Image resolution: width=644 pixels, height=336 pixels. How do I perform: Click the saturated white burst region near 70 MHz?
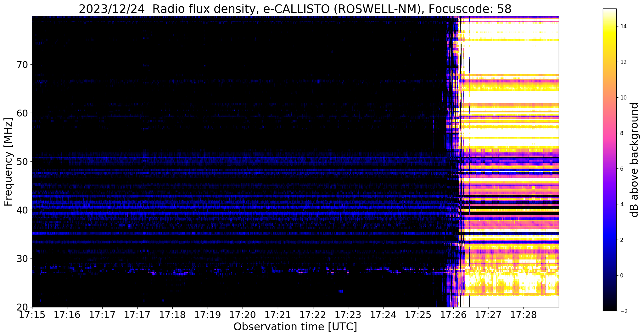(x=514, y=58)
